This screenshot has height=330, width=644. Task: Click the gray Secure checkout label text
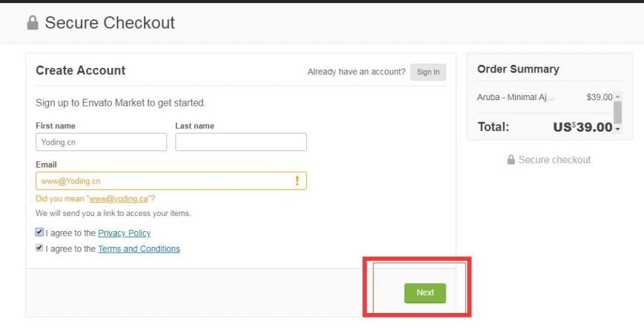coord(554,160)
